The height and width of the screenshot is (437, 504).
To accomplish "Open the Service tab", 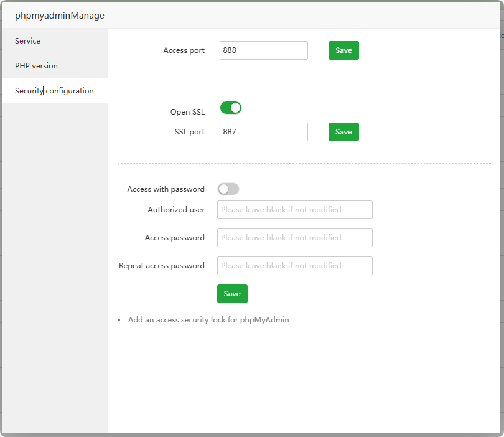I will coord(28,41).
